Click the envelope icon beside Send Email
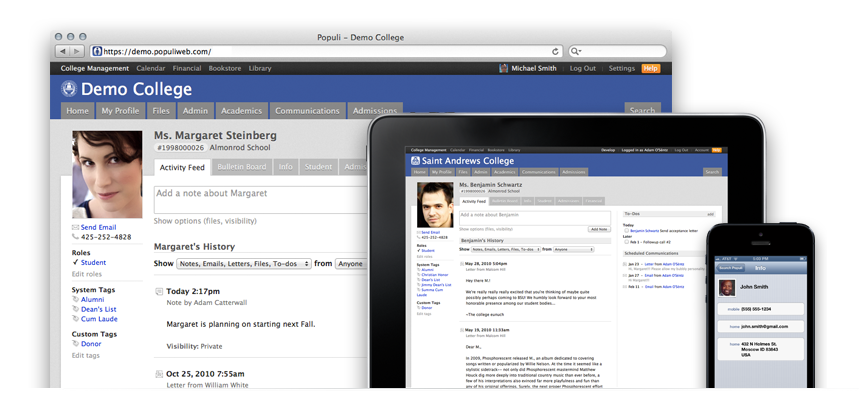 pos(76,228)
